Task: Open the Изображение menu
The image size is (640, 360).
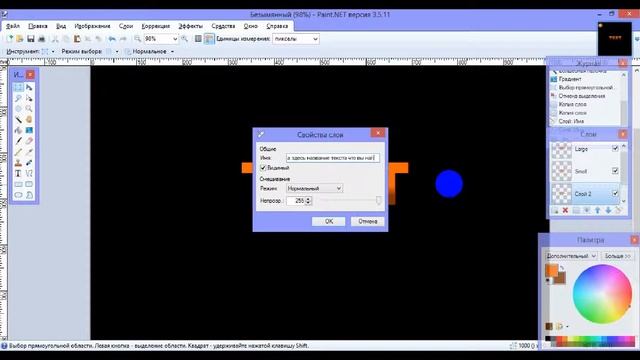Action: tap(92, 26)
